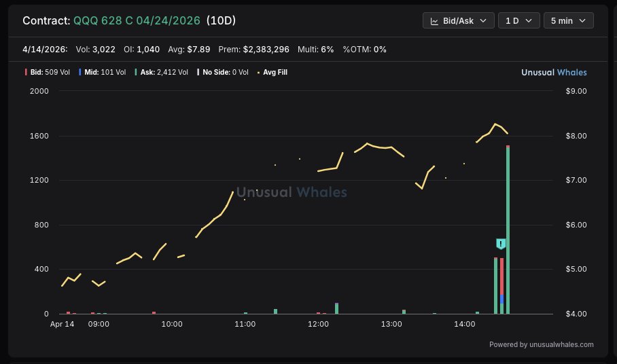The width and height of the screenshot is (617, 364).
Task: Click the Avg: $7.89 stat
Action: click(x=189, y=50)
